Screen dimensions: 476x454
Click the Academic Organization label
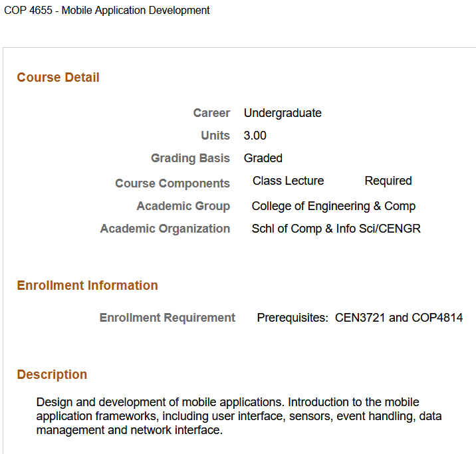click(165, 229)
